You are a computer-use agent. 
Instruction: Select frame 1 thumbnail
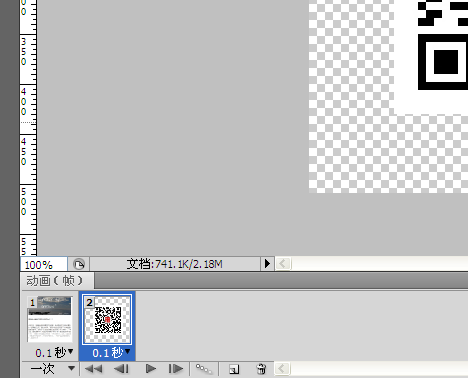point(50,319)
